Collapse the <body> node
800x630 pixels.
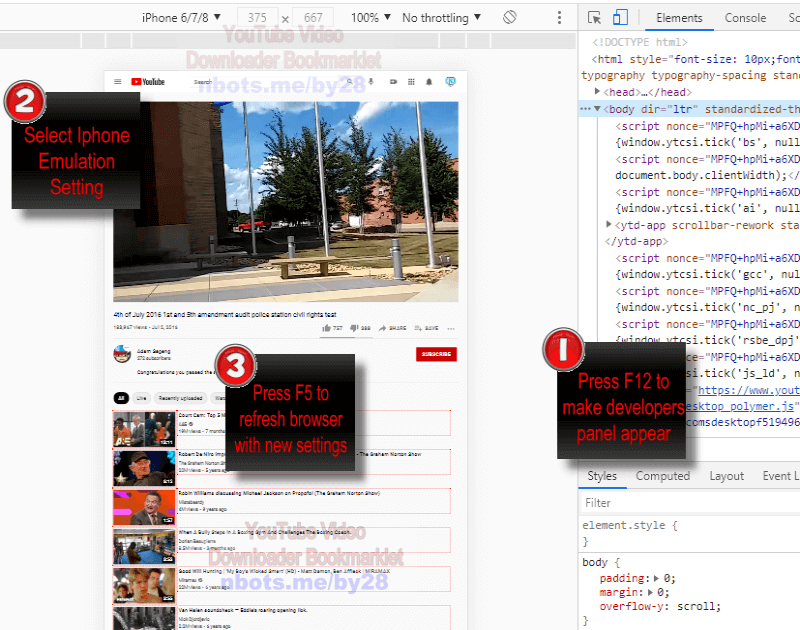[597, 109]
